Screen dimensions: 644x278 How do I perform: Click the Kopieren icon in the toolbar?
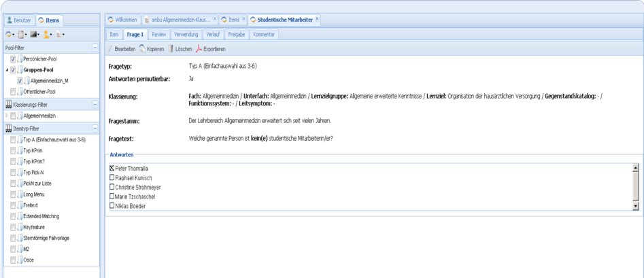tap(142, 49)
